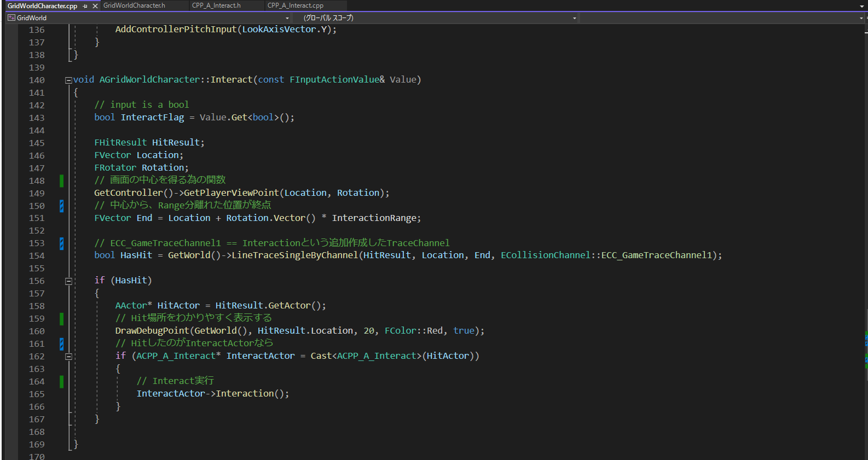868x460 pixels.
Task: Close the GridWorldCharacter.cpp tab
Action: click(x=95, y=6)
